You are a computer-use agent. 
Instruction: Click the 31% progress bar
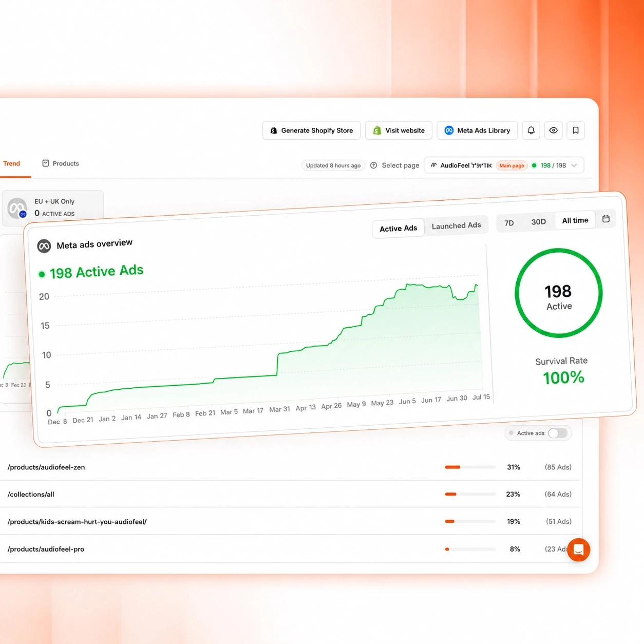tap(470, 467)
